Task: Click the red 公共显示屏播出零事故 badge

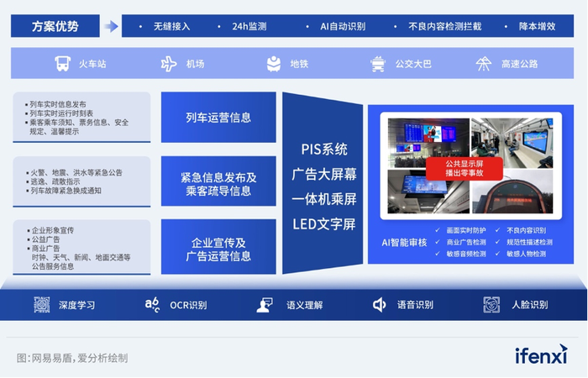Action: click(x=465, y=168)
